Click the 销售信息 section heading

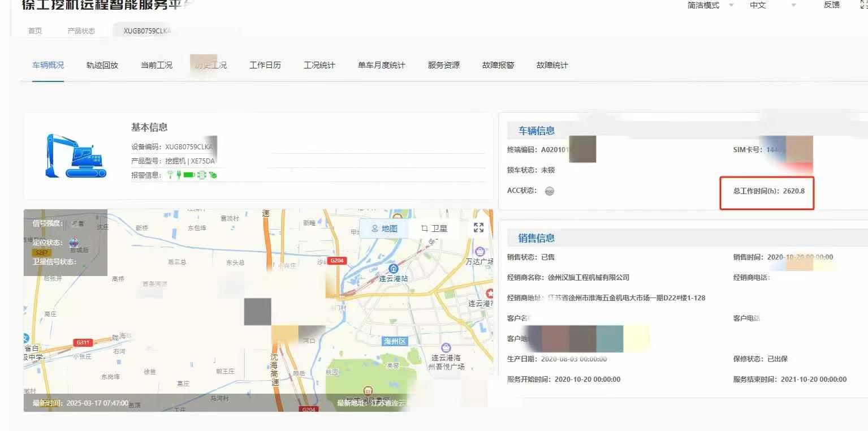[x=537, y=238]
